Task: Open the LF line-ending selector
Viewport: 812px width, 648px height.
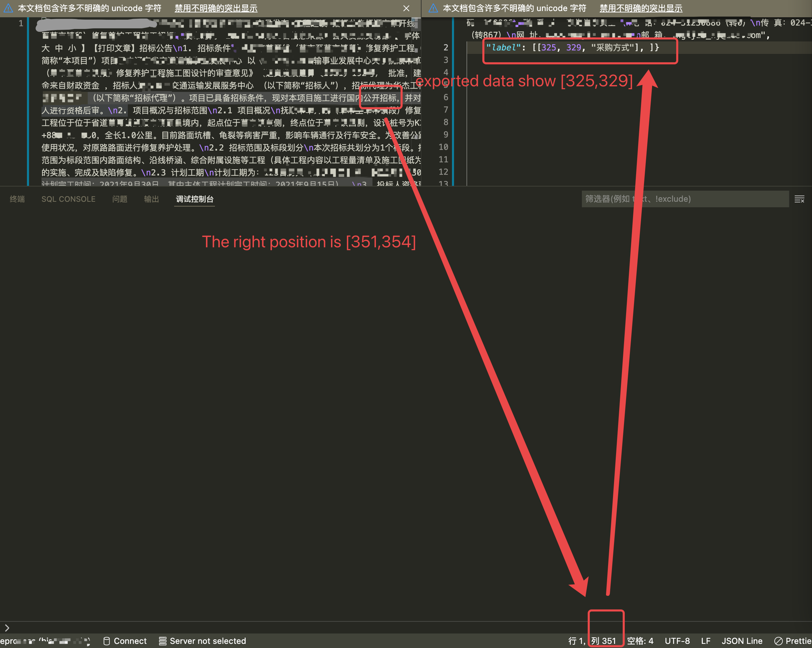Action: click(x=706, y=641)
